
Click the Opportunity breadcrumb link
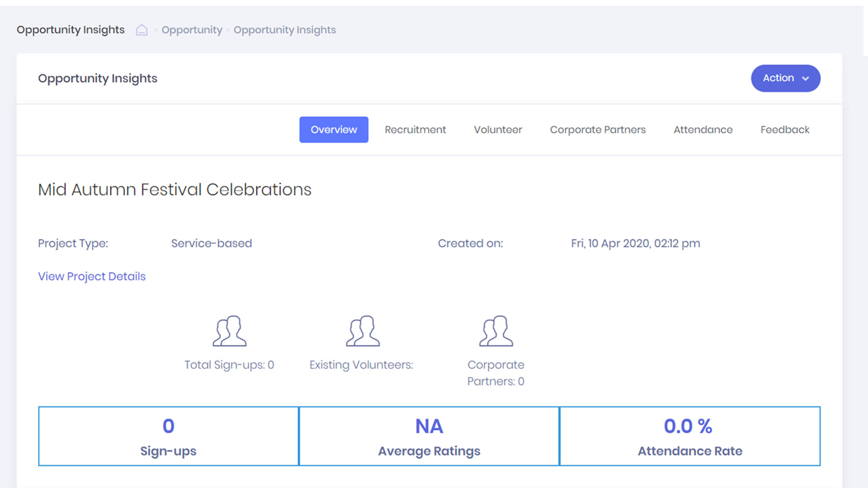point(192,30)
